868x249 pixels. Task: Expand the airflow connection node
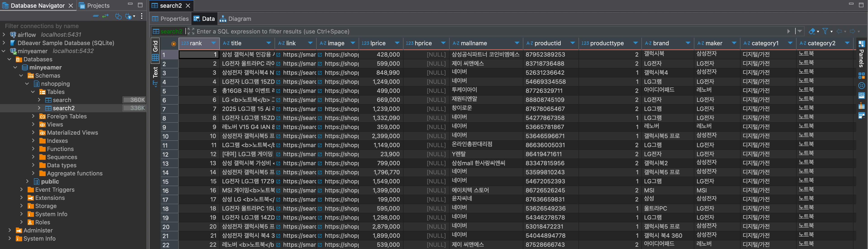pyautogui.click(x=4, y=34)
